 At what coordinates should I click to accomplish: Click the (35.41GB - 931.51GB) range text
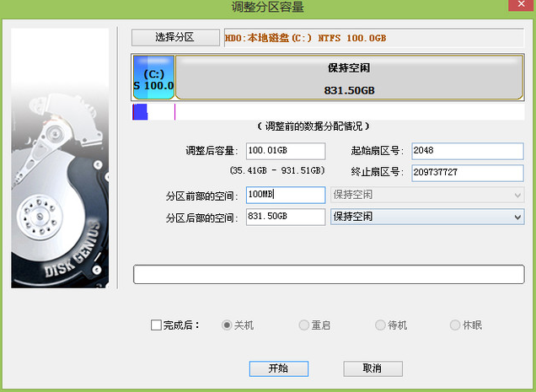pos(277,170)
